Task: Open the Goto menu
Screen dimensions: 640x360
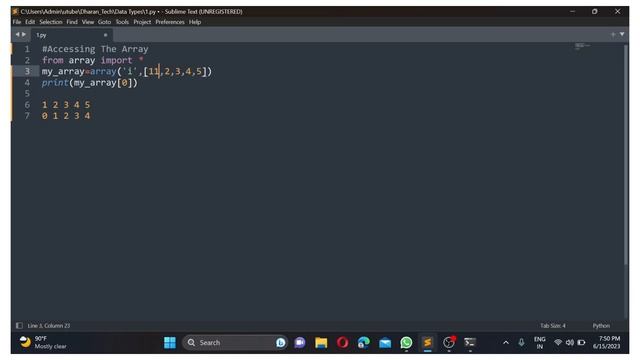Action: [x=104, y=22]
